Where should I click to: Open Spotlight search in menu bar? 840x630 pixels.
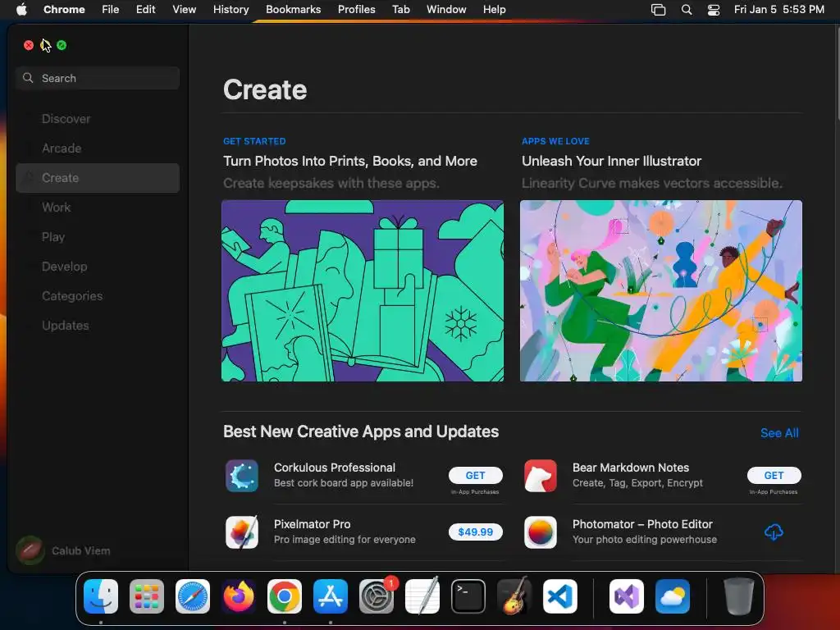[687, 10]
